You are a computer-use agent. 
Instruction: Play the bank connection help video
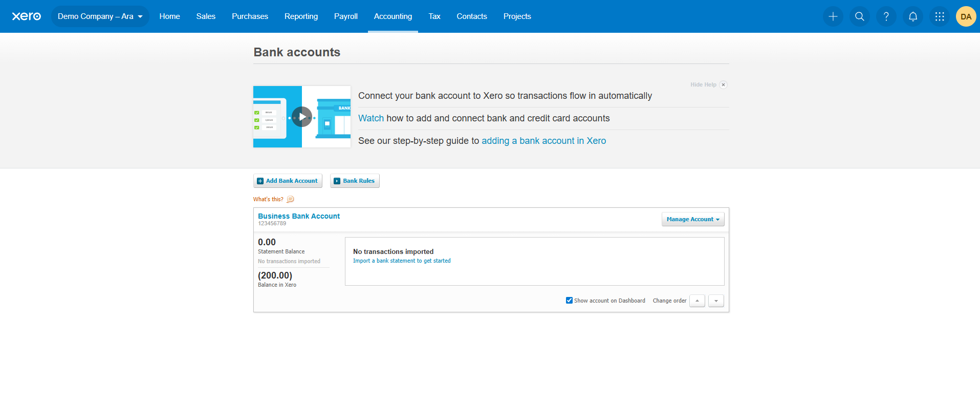tap(302, 117)
